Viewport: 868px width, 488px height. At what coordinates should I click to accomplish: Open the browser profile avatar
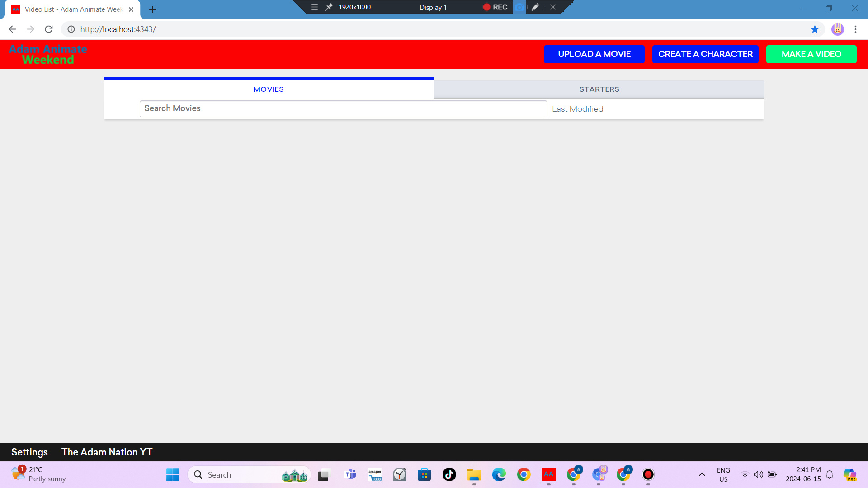click(837, 29)
